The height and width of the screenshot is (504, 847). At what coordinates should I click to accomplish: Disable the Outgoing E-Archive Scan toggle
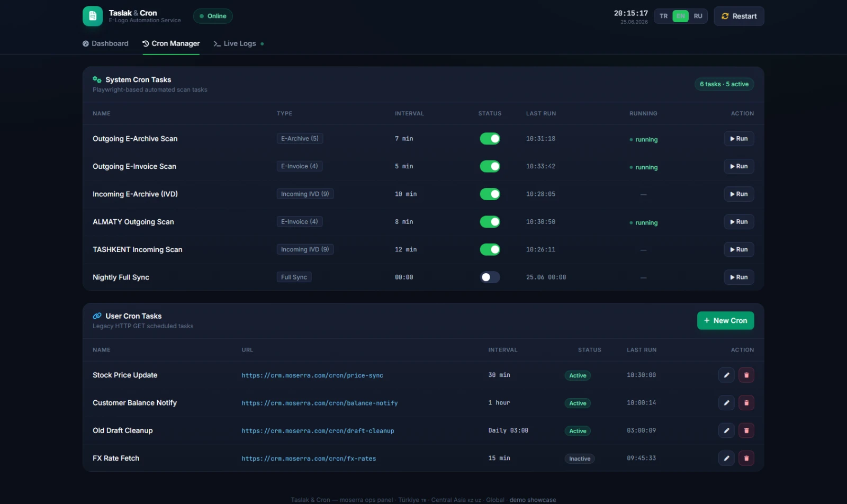pos(490,139)
